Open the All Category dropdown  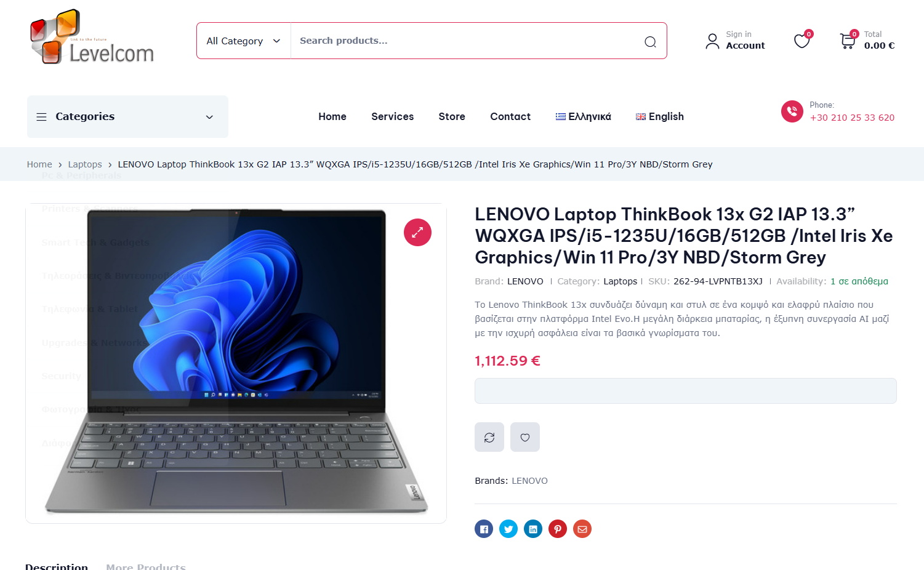pyautogui.click(x=244, y=41)
